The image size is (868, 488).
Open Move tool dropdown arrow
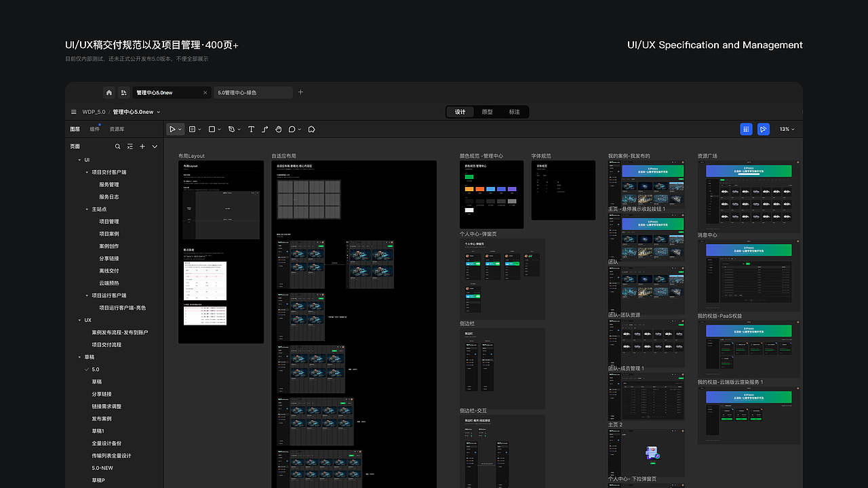pos(180,129)
